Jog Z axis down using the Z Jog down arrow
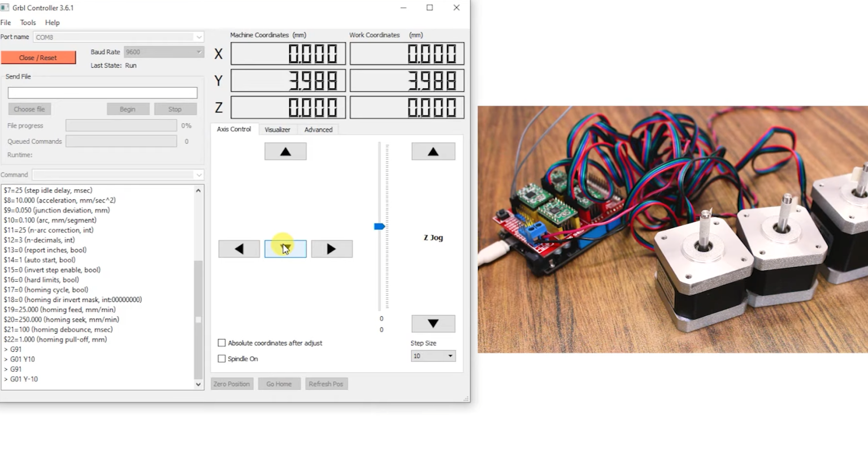868x474 pixels. tap(433, 324)
